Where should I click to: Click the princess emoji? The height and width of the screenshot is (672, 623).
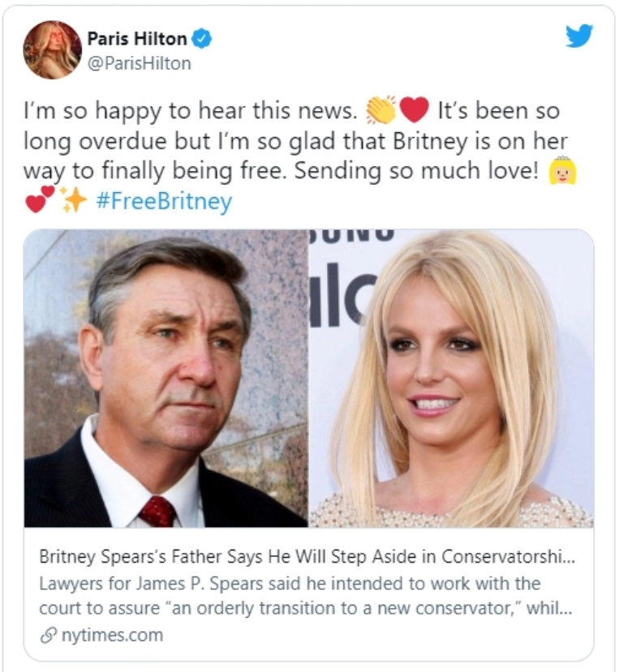click(x=562, y=171)
